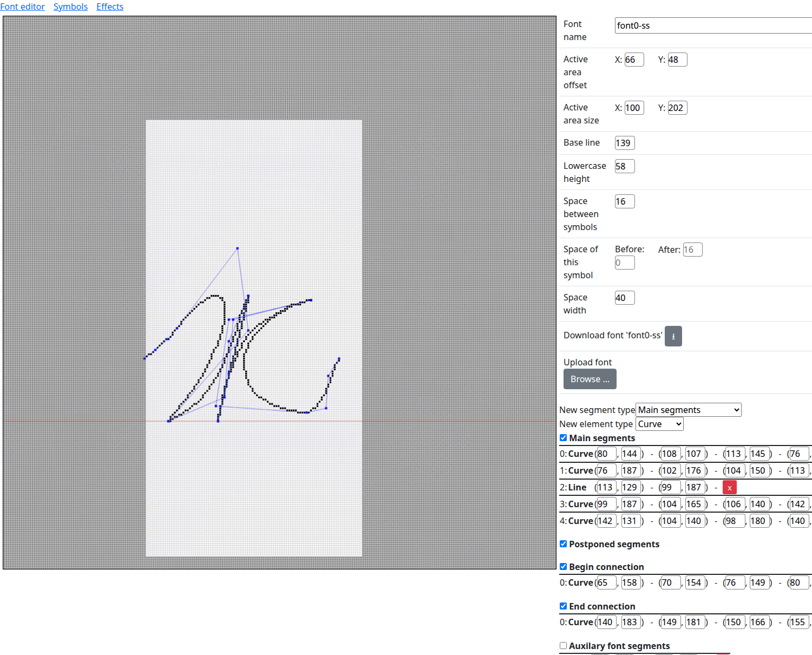The image size is (812, 655).
Task: Open the Font editor tab
Action: pyautogui.click(x=22, y=6)
